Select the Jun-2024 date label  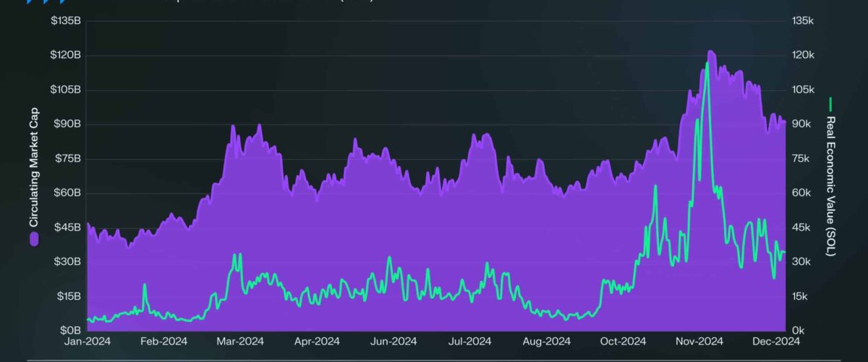click(394, 342)
